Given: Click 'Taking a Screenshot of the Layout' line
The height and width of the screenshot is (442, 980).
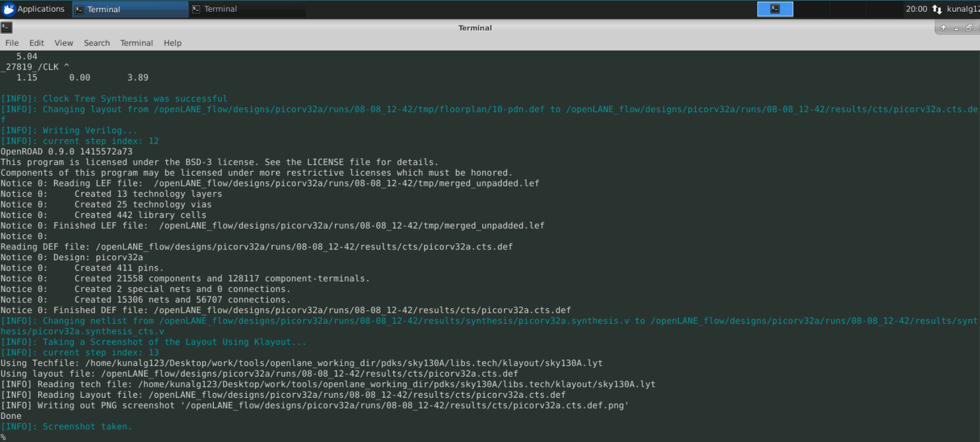Looking at the screenshot, I should click(x=153, y=342).
